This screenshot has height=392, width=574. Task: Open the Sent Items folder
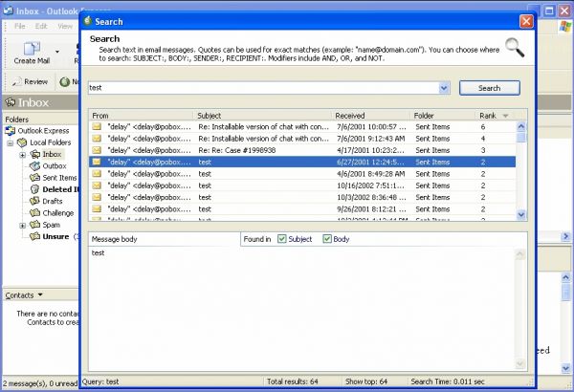click(x=58, y=178)
